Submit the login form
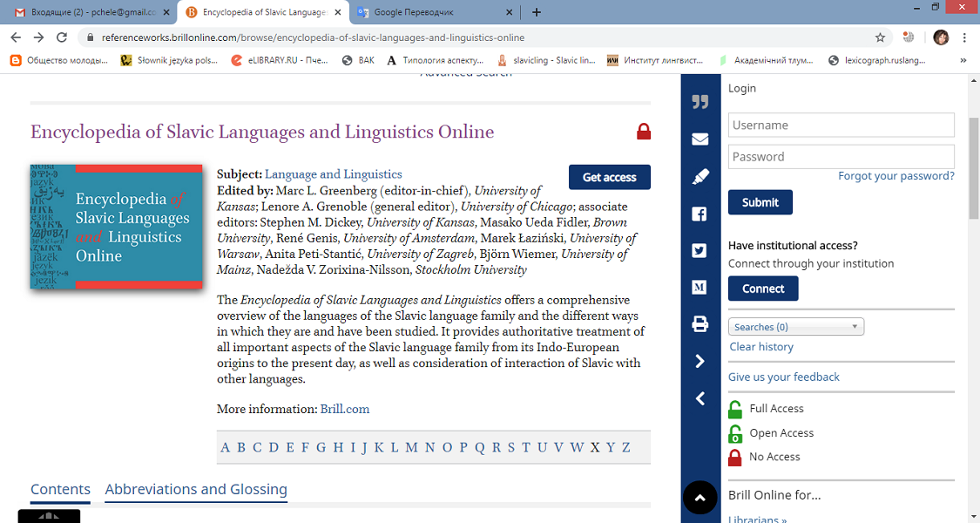 click(x=760, y=202)
